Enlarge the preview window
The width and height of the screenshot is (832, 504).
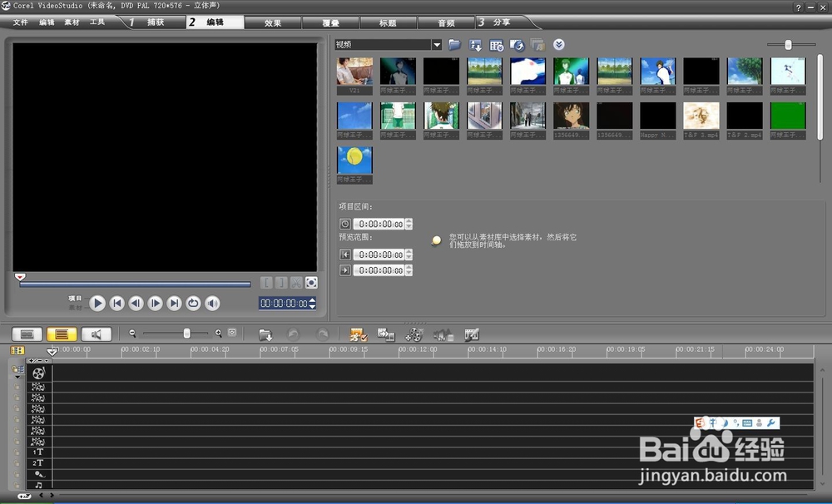click(311, 284)
